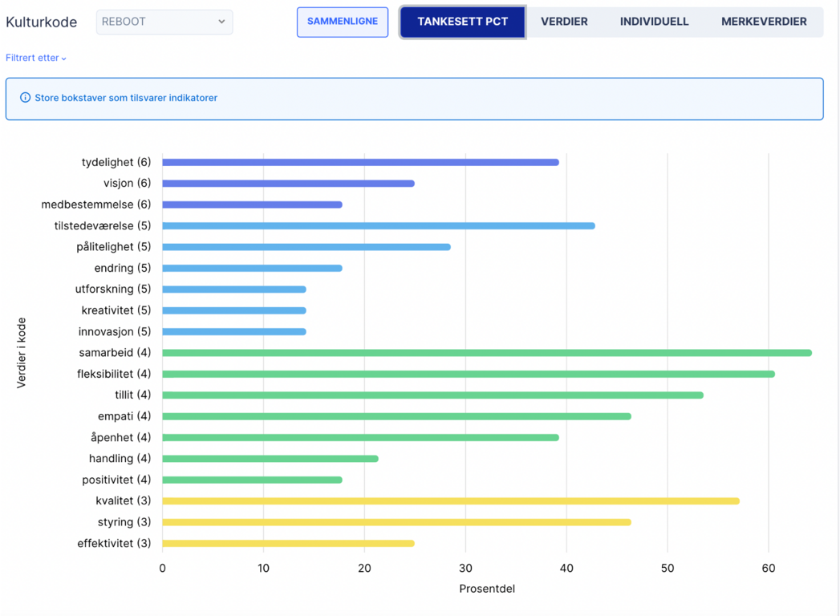Click the handling (4) bar

[x=270, y=459]
